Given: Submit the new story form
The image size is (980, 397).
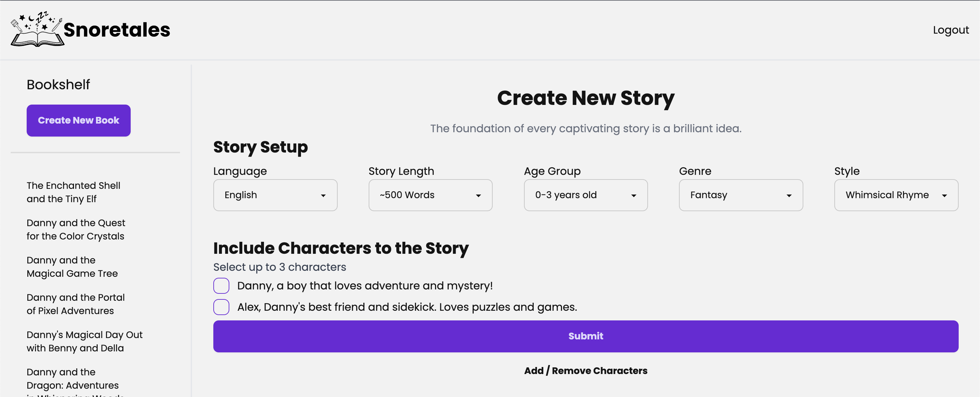Looking at the screenshot, I should (x=585, y=336).
